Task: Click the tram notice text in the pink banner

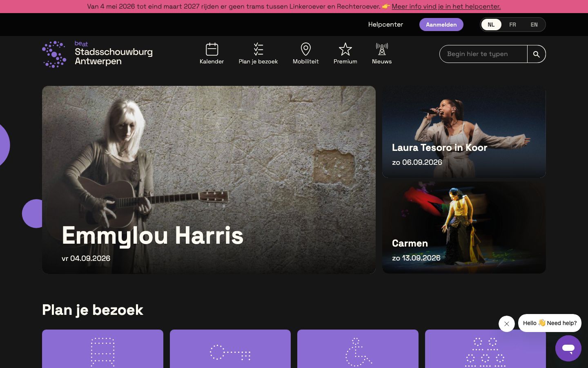Action: tap(234, 7)
